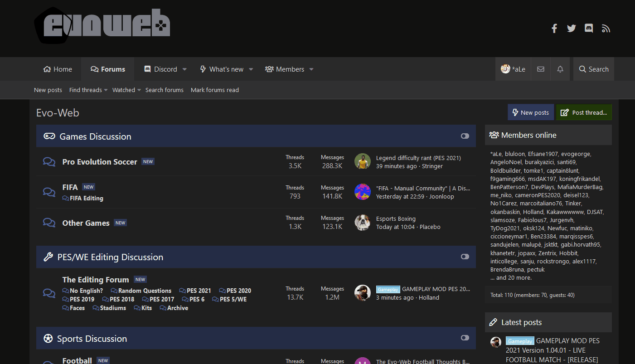Click the Pro Evolution Soccer forum bubble icon
Viewport: 635px width, 364px height.
click(49, 162)
